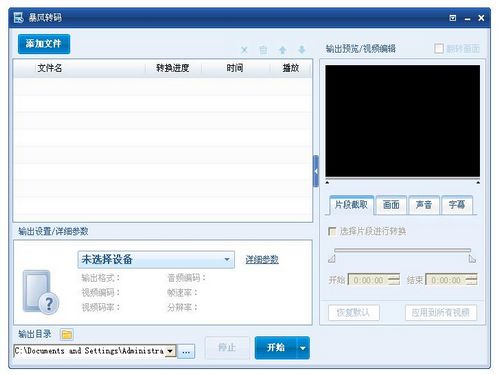500x375 pixels.
Task: Open the 详细参数 link
Action: [x=262, y=260]
